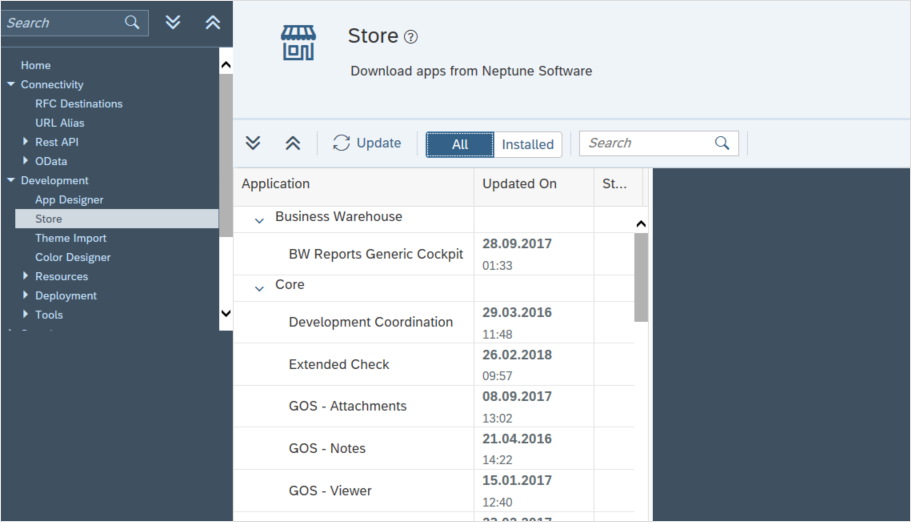Expand the Rest API node
Screen dimensions: 911x522
25,141
